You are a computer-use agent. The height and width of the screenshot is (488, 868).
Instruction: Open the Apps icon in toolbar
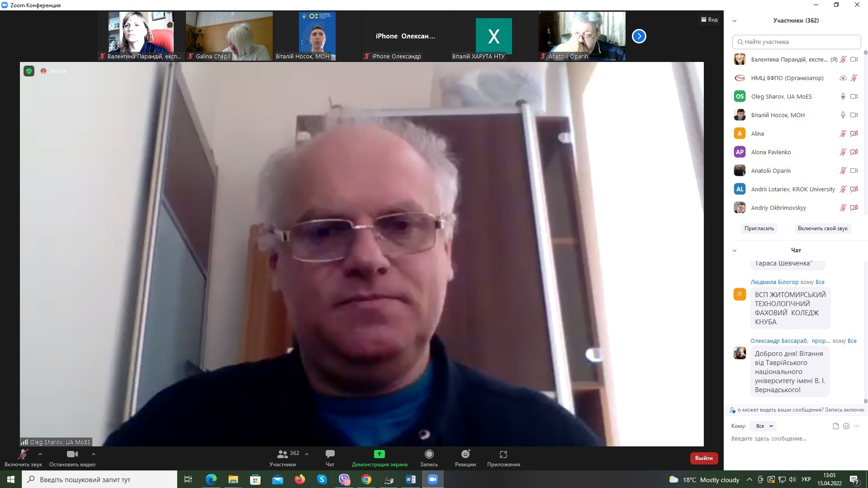(503, 454)
